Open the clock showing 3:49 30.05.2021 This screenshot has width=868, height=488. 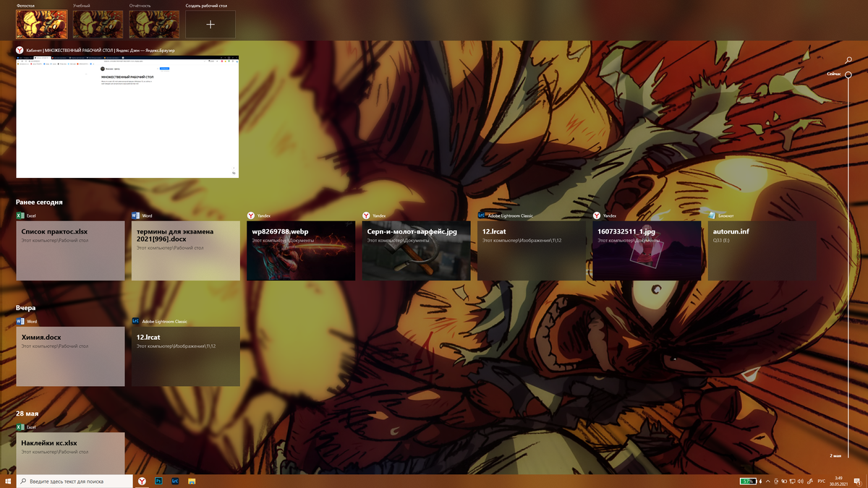(x=838, y=481)
